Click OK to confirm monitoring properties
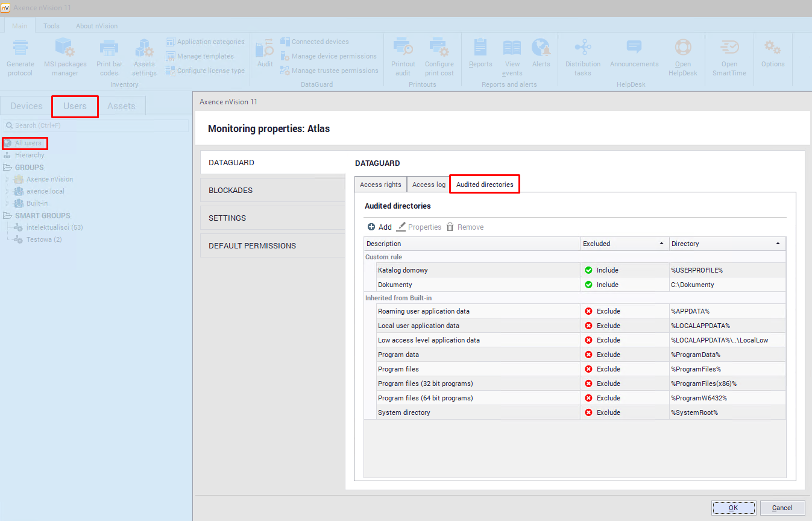Viewport: 812px width, 521px height. point(733,508)
